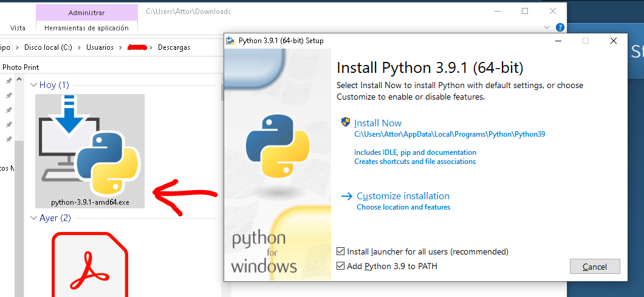644x297 pixels.
Task: Click the blue help question mark icon
Action: [x=560, y=27]
